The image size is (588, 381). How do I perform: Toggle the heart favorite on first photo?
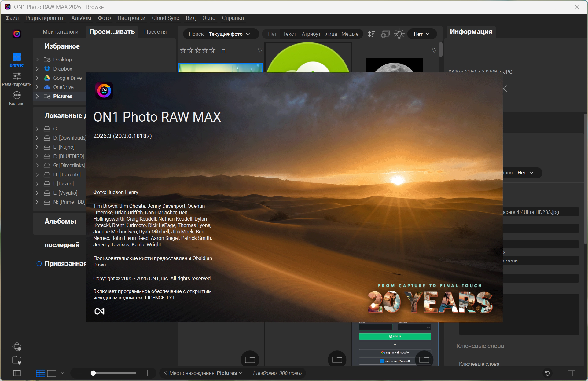(260, 50)
